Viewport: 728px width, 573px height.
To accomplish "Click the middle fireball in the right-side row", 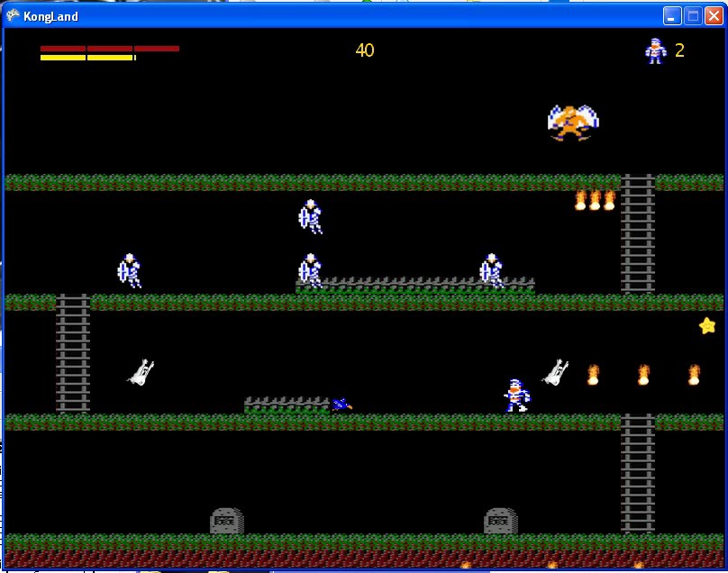I will point(643,375).
